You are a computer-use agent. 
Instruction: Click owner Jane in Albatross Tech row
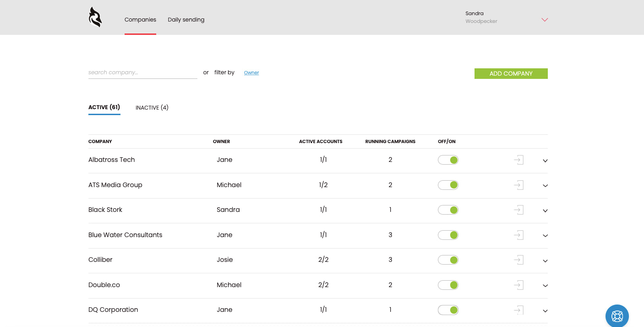[x=224, y=160]
